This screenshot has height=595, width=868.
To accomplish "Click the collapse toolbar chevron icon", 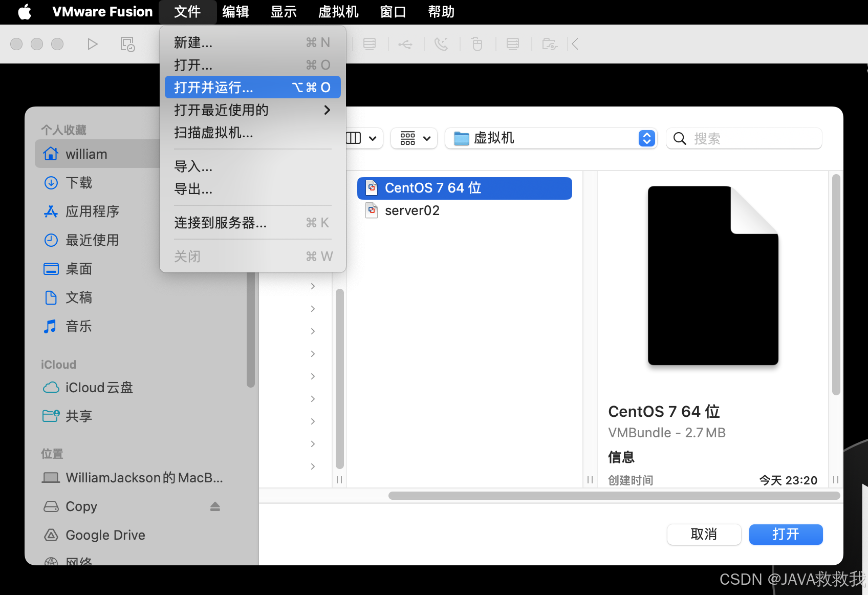I will (575, 44).
